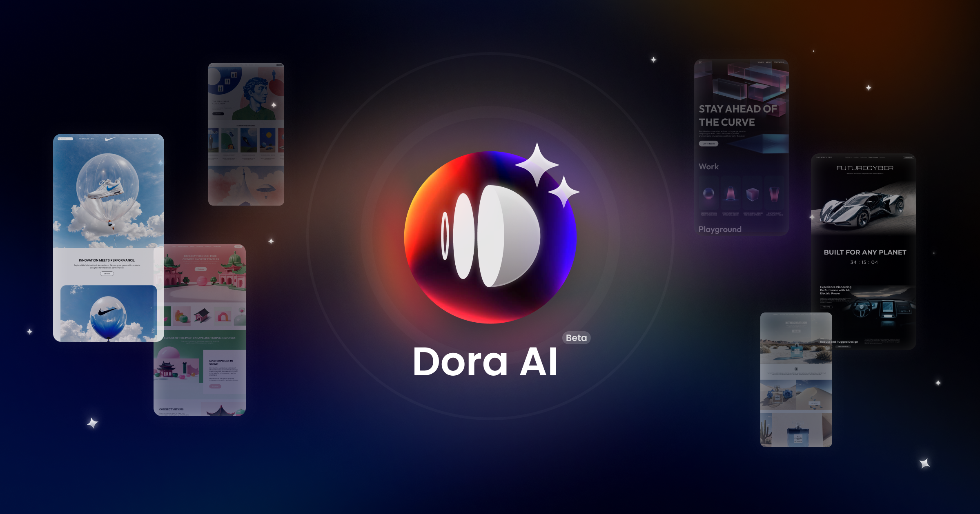
Task: Select ABOUT in the top navigation bar
Action: point(768,62)
